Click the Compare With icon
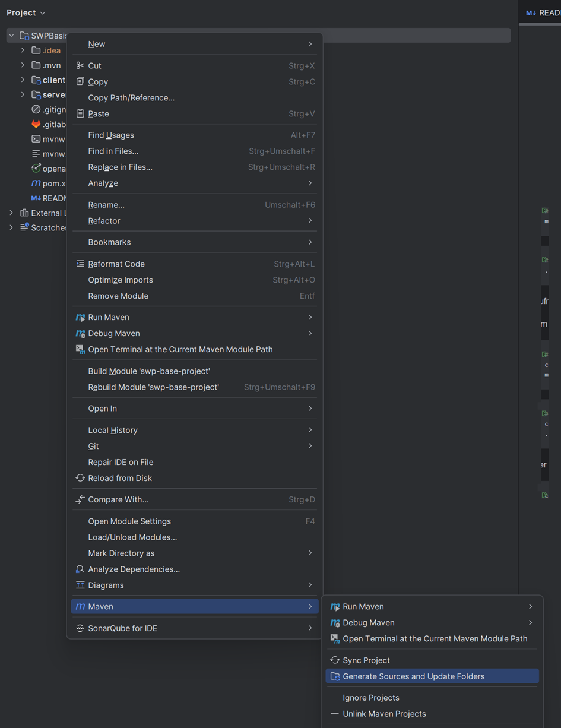The height and width of the screenshot is (728, 561). (80, 499)
